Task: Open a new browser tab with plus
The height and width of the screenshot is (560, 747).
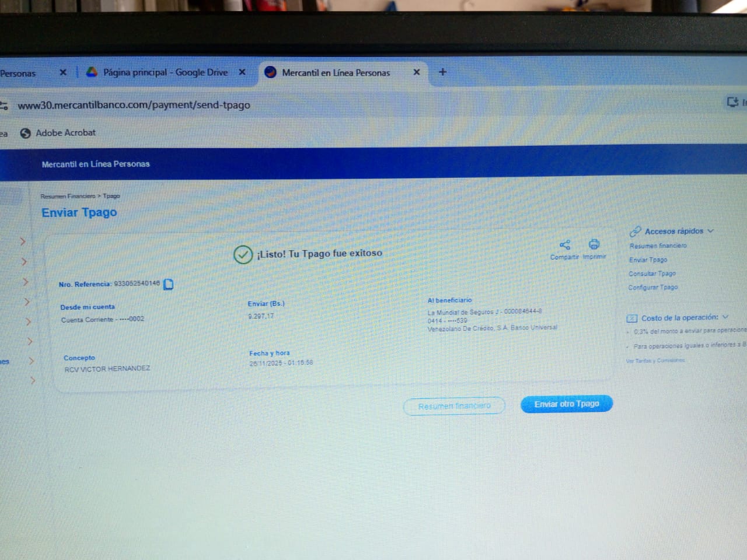Action: [x=442, y=72]
